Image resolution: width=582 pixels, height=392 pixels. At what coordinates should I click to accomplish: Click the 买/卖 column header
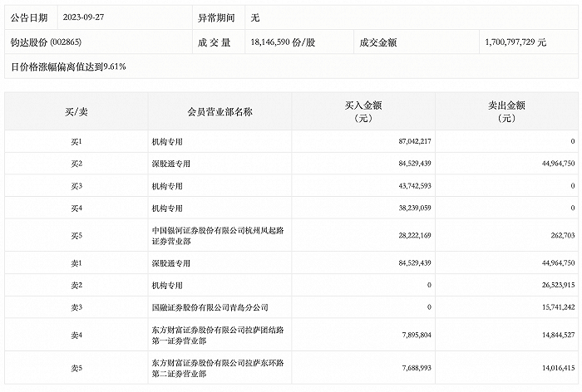pyautogui.click(x=76, y=111)
